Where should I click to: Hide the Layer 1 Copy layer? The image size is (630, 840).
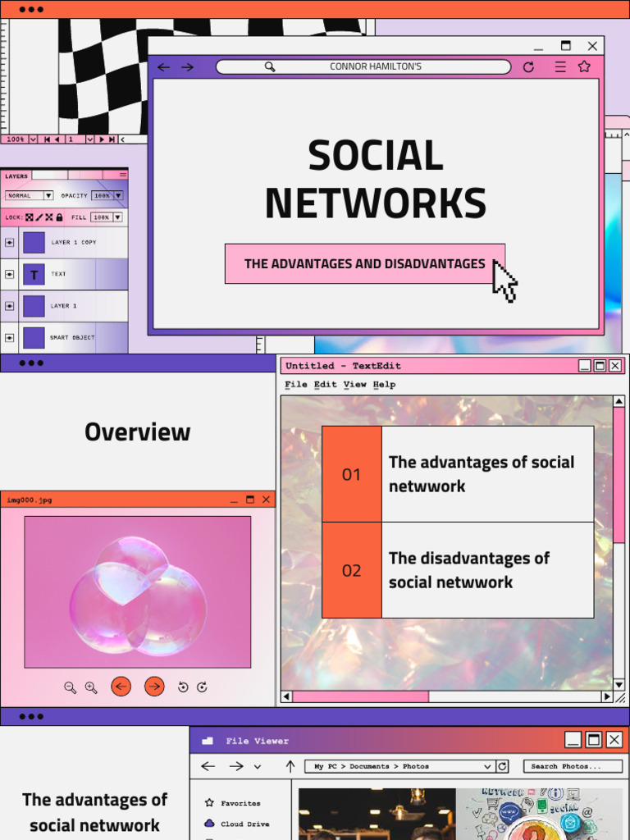pyautogui.click(x=9, y=243)
